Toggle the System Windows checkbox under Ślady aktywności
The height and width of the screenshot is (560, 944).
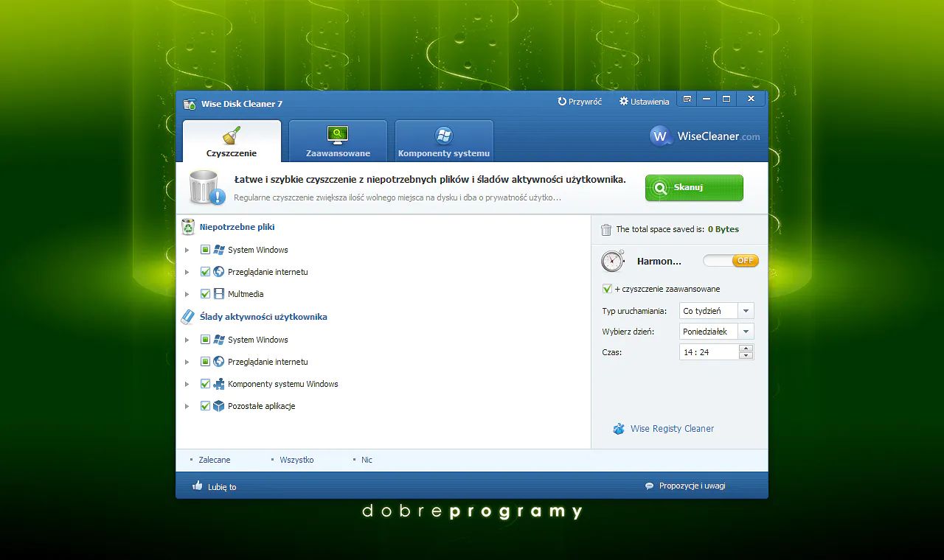[x=206, y=340]
